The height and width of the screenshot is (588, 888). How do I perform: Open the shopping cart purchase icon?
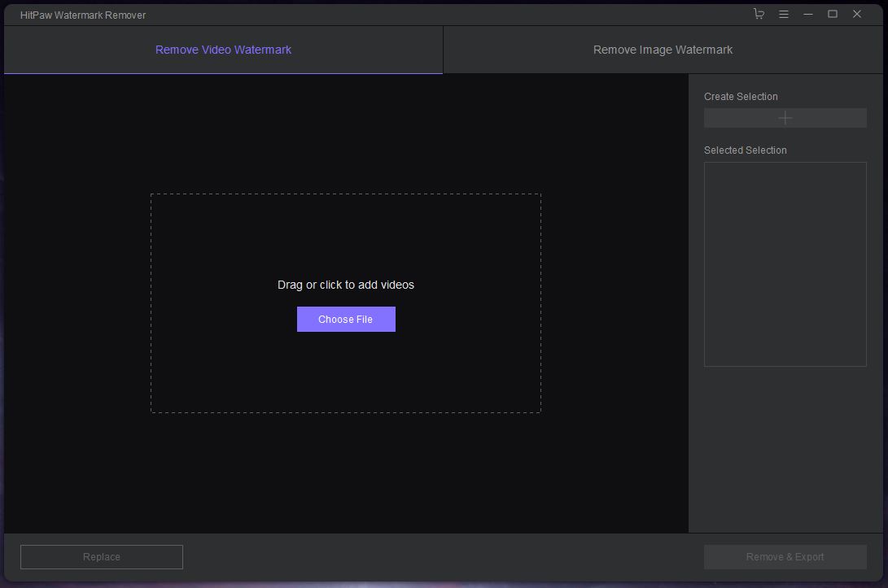(x=759, y=14)
